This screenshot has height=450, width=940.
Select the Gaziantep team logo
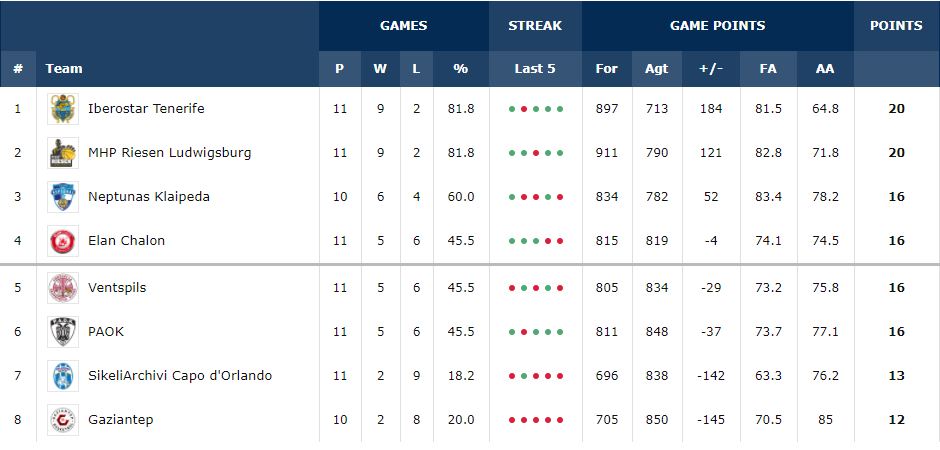[63, 420]
